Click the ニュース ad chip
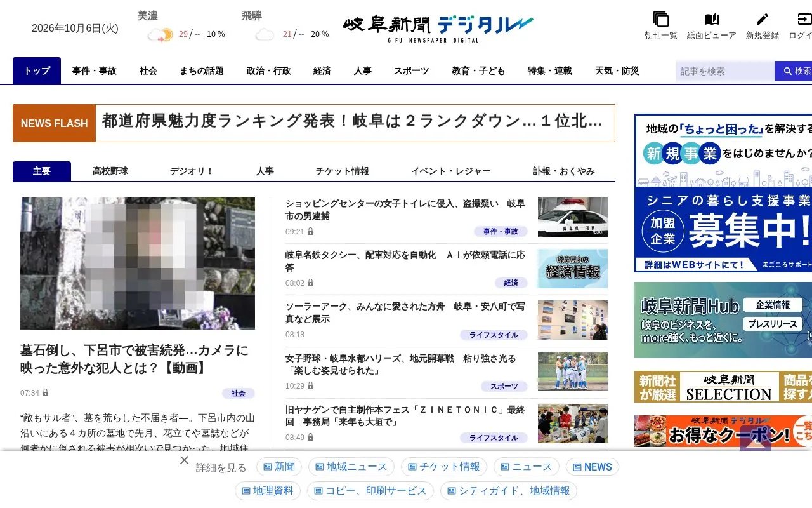The image size is (812, 508). pyautogui.click(x=527, y=467)
